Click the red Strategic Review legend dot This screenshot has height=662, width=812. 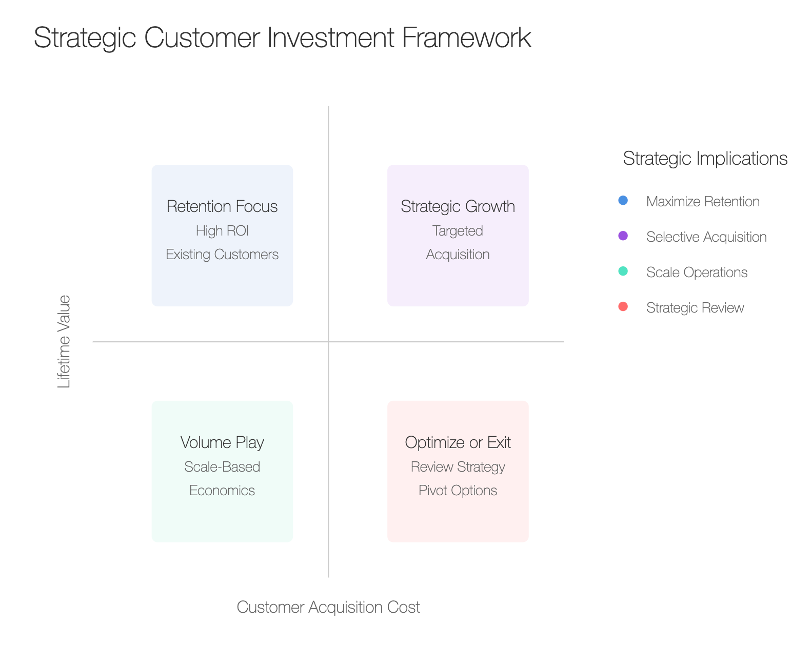click(x=623, y=307)
